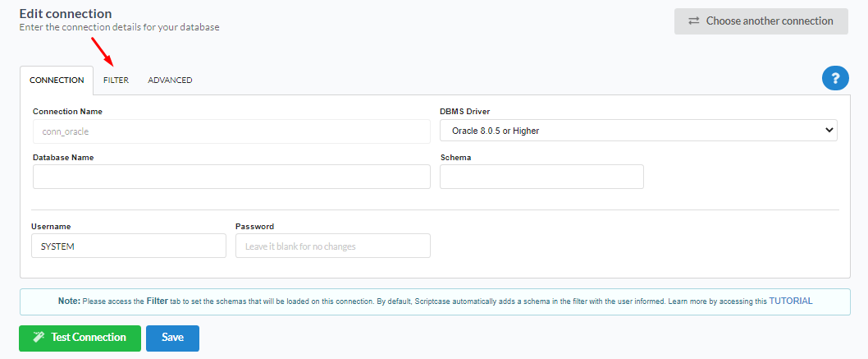Click the 'Enter the connection details' subtitle
Screen dimensions: 868x359
(x=119, y=27)
